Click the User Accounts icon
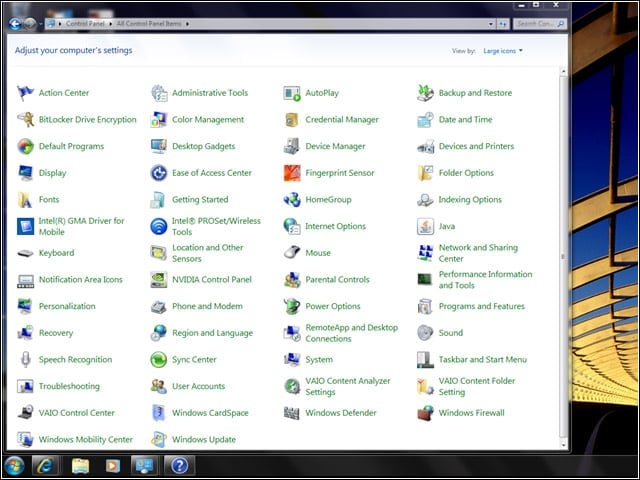Image resolution: width=640 pixels, height=480 pixels. coord(159,386)
